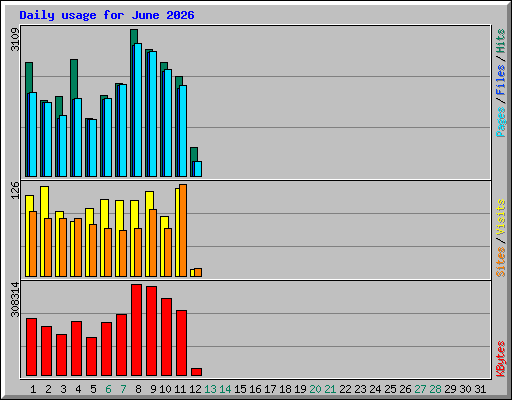Viewport: 512px width, 400px height.
Task: Select day 9 on the x-axis
Action: [153, 389]
